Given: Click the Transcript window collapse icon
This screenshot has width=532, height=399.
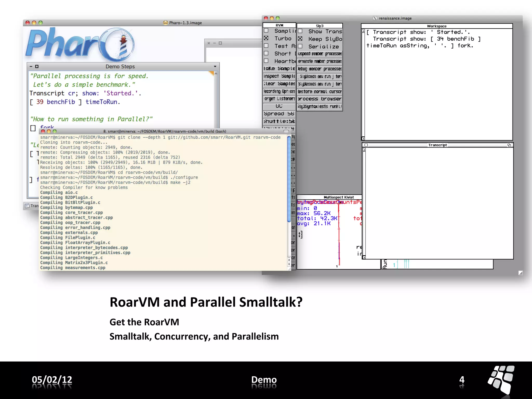Looking at the screenshot, I should point(509,145).
